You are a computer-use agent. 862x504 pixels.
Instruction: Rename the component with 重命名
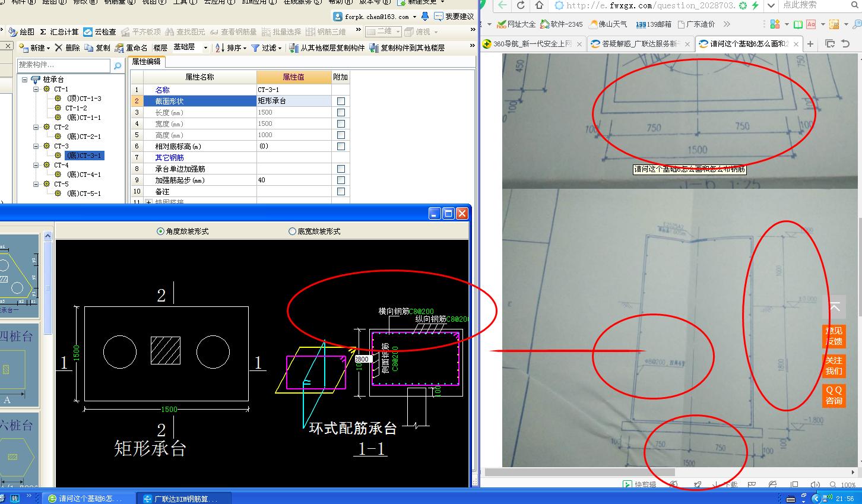tap(131, 47)
